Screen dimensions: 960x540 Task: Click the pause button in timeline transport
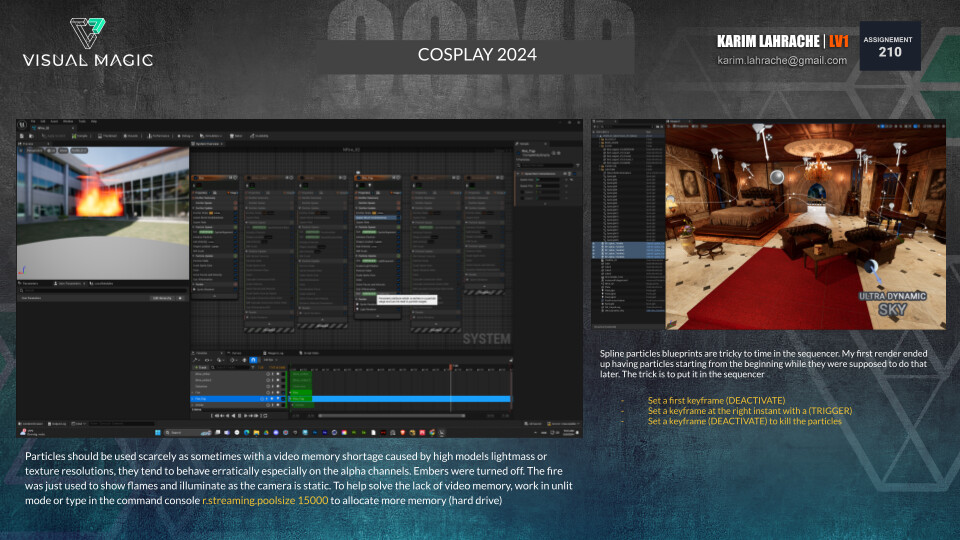click(239, 416)
